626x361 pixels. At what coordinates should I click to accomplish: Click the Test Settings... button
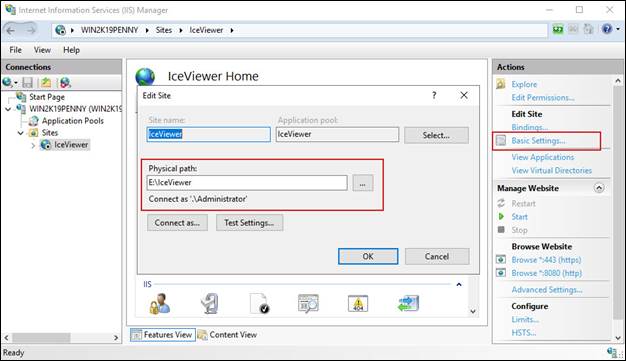pyautogui.click(x=250, y=223)
